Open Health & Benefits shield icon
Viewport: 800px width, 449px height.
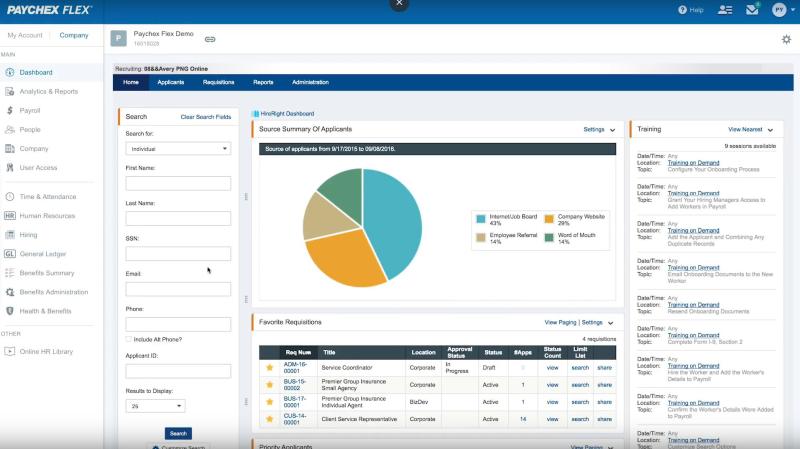point(10,311)
